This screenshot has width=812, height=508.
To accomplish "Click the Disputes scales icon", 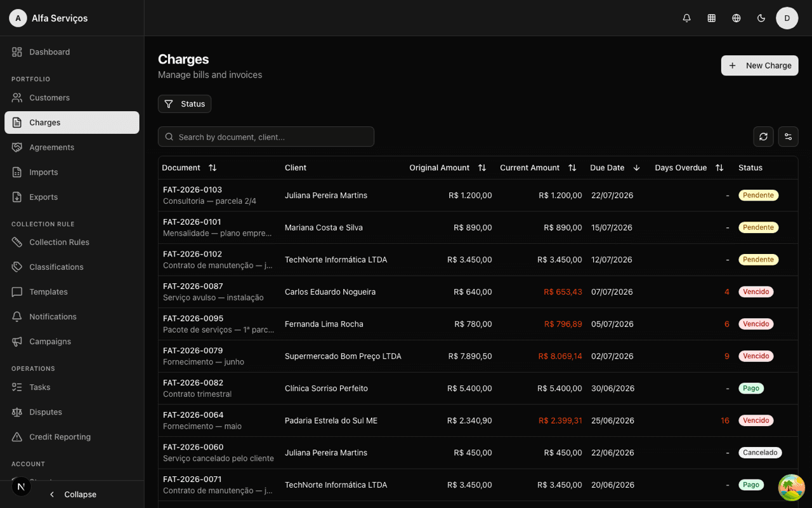I will click(x=17, y=412).
